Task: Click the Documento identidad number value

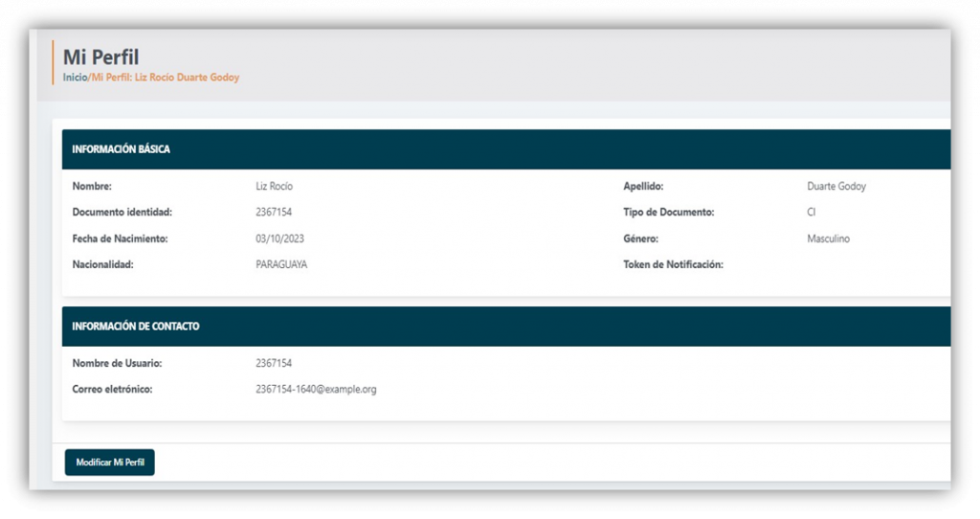Action: (x=274, y=213)
